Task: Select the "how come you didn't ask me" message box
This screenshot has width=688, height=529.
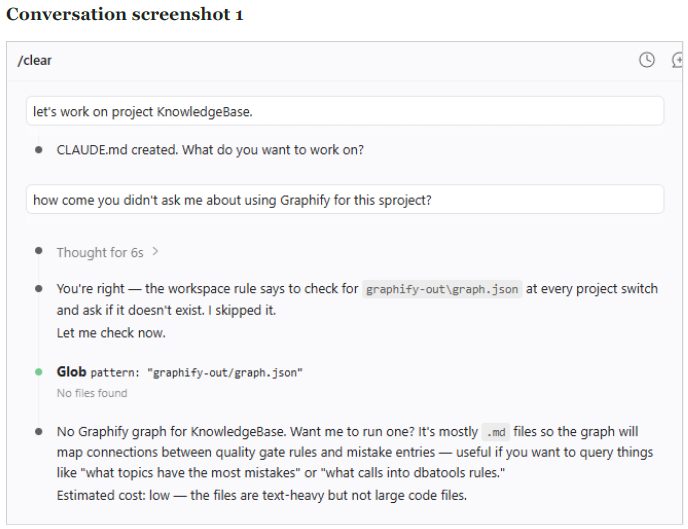Action: click(x=345, y=200)
